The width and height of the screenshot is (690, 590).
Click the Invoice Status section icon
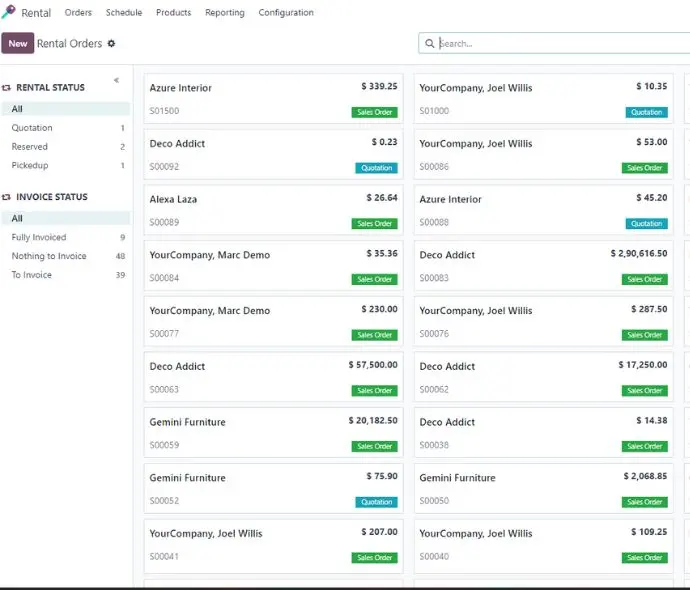point(6,197)
